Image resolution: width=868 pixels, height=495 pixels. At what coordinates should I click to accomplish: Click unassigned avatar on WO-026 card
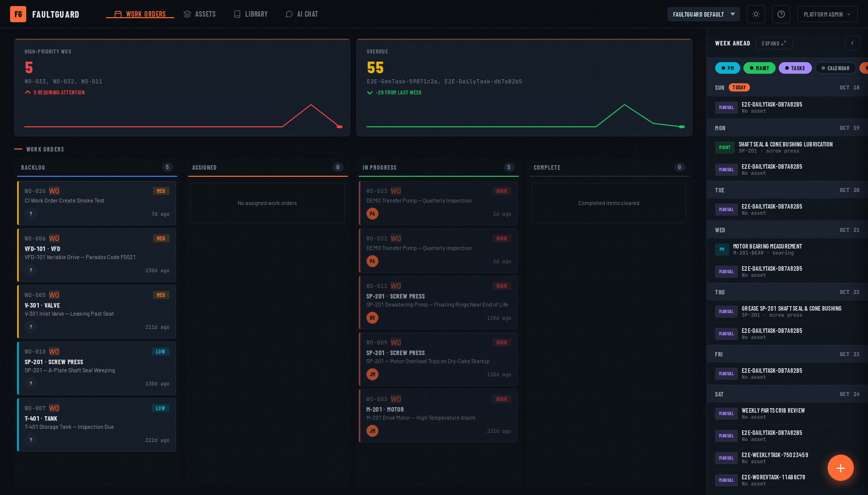pyautogui.click(x=31, y=214)
